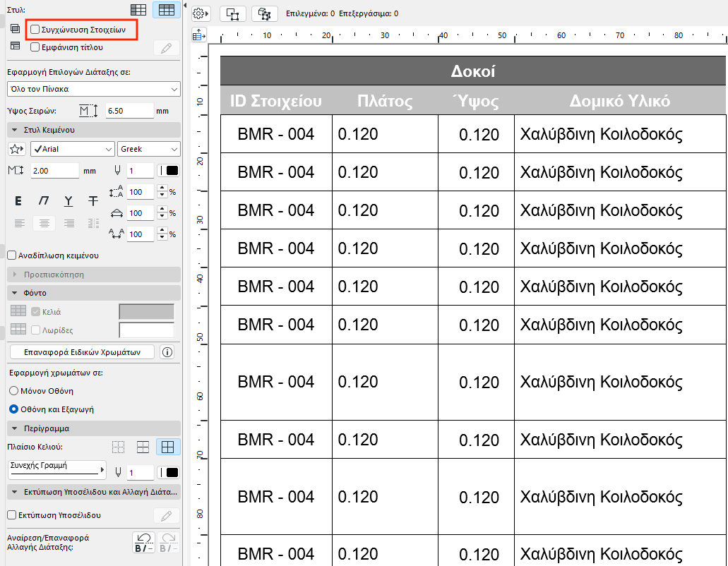Click the select-in-floor-plan toolbar icon
728x566 pixels.
[232, 14]
